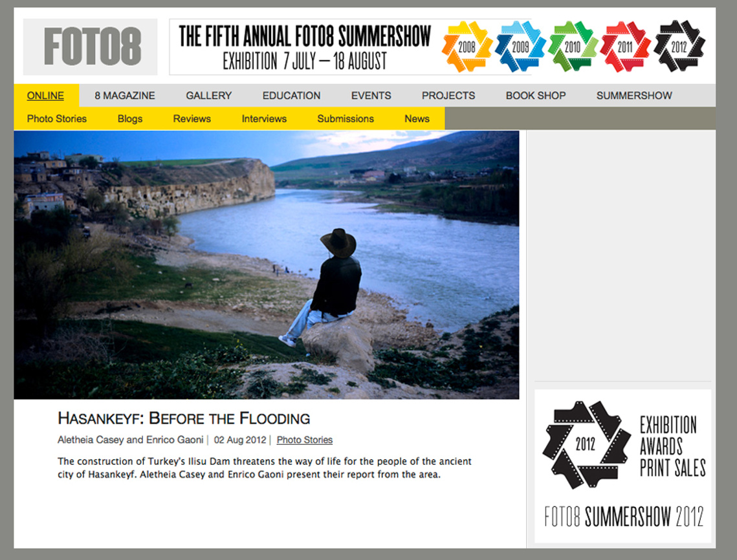This screenshot has height=560, width=737.
Task: Open the SUMMERSHOW menu item
Action: point(634,95)
